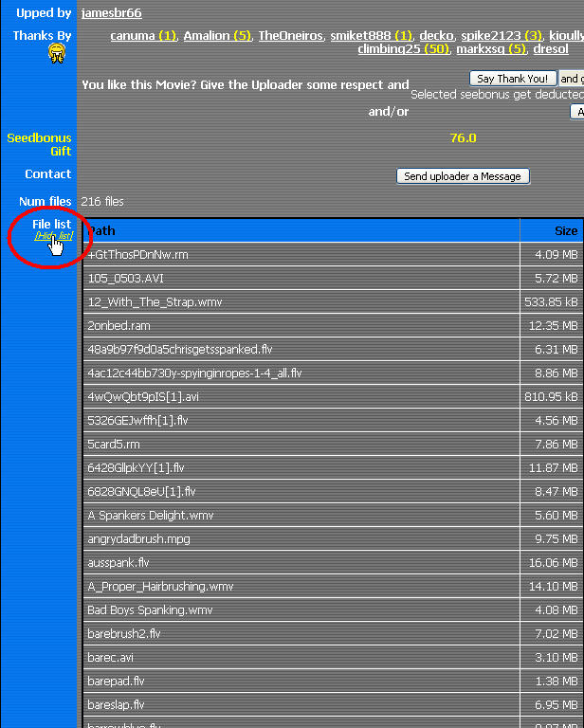Click the praying smiley icon under Thanks By

(57, 53)
